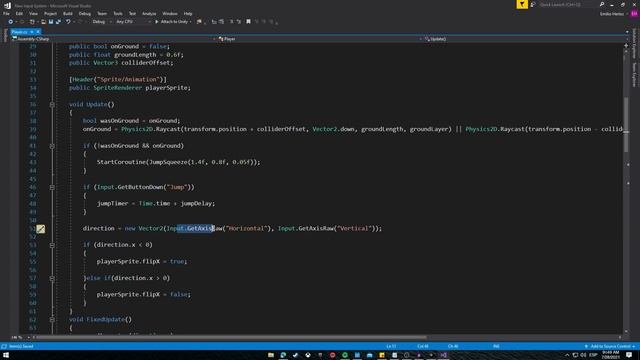The width and height of the screenshot is (640, 360).
Task: Open the Window menu
Action: [170, 13]
